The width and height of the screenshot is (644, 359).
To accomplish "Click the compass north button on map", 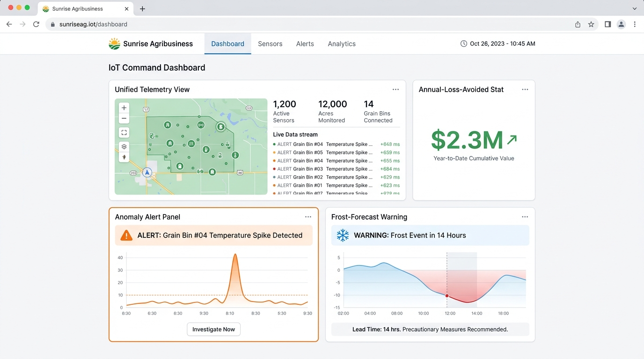I will point(124,157).
